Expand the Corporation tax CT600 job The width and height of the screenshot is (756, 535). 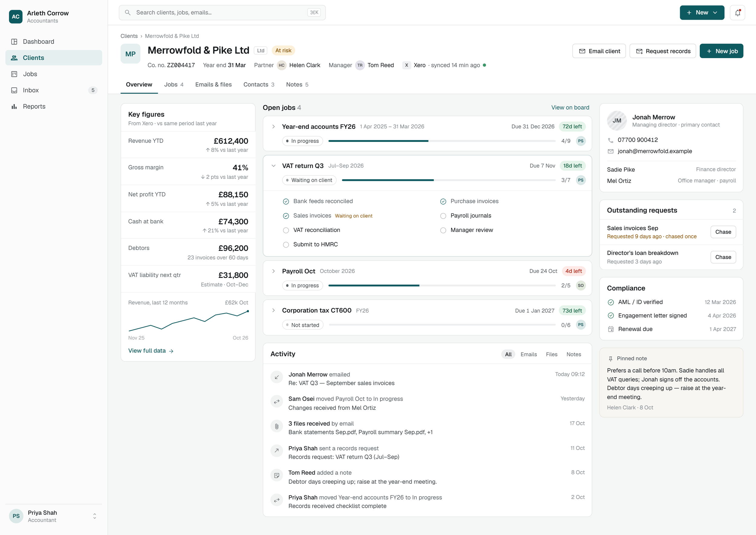(273, 310)
